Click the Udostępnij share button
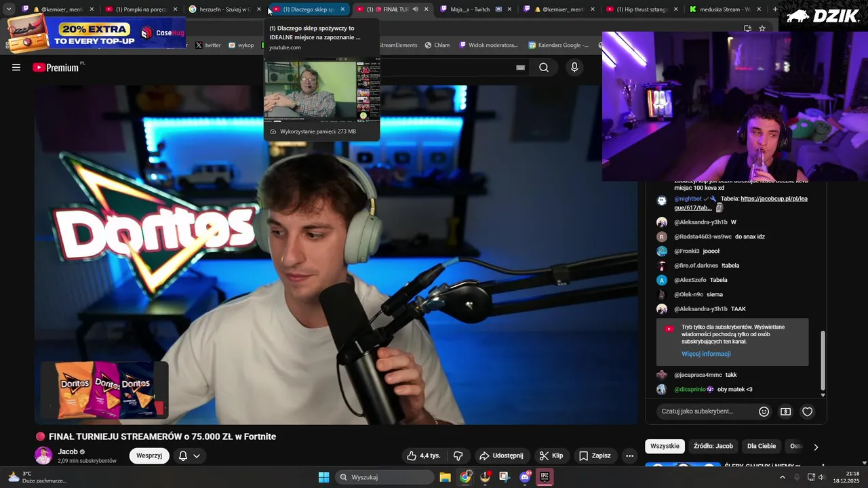 (x=501, y=455)
